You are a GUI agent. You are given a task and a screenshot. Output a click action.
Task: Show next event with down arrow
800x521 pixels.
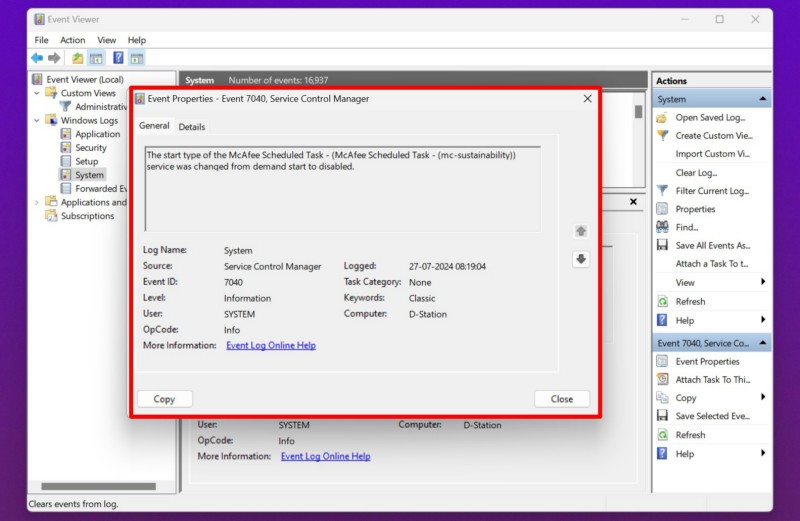click(x=581, y=259)
